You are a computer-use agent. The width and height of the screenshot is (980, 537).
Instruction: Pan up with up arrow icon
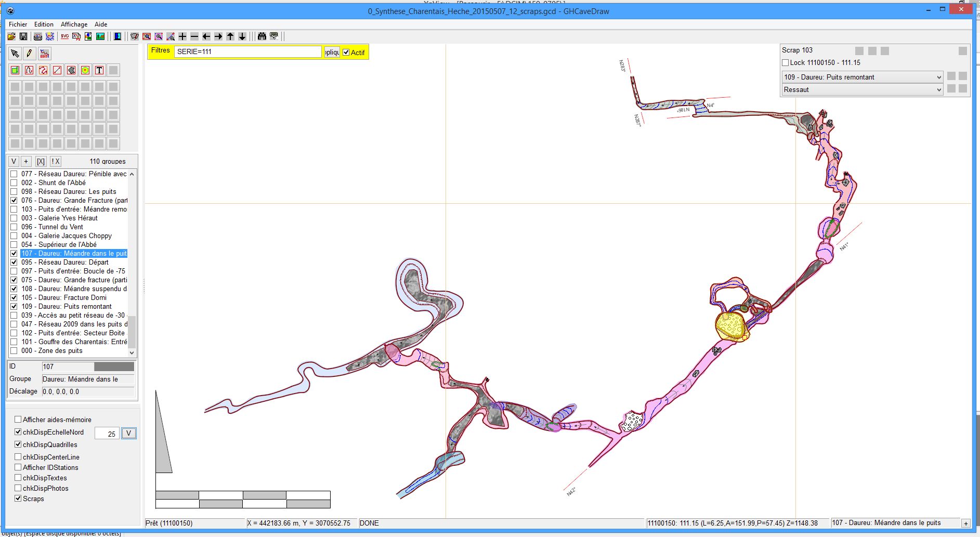pos(230,36)
